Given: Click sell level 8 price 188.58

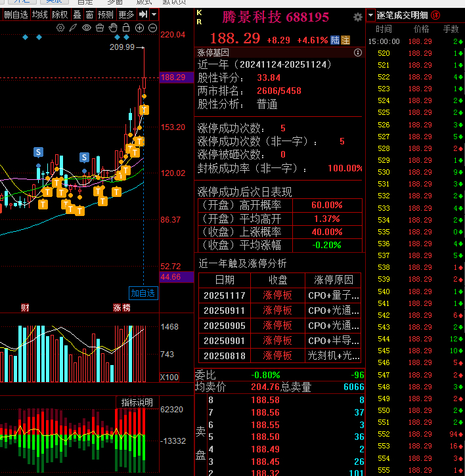Looking at the screenshot, I should click(265, 400).
